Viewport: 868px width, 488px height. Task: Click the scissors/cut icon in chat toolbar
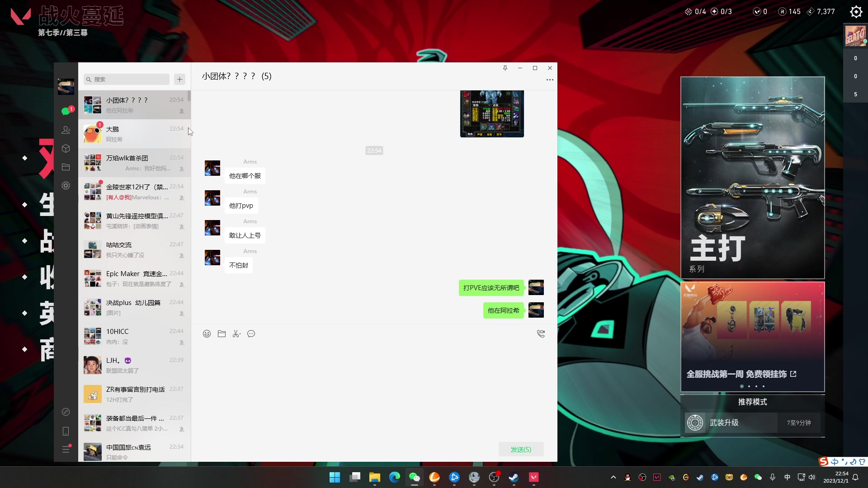pos(236,333)
